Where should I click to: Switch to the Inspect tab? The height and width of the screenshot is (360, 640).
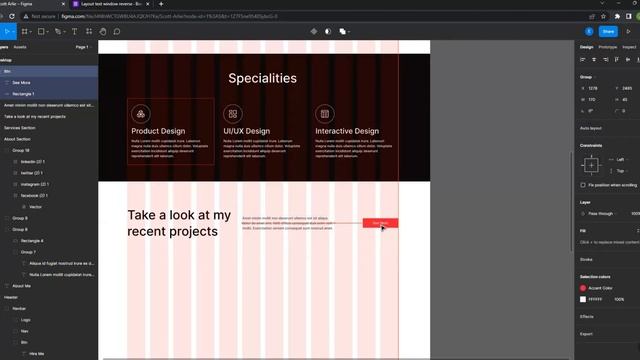pos(629,47)
